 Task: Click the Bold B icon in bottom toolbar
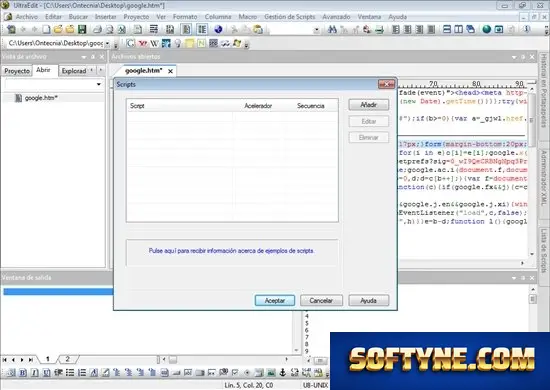tap(23, 372)
